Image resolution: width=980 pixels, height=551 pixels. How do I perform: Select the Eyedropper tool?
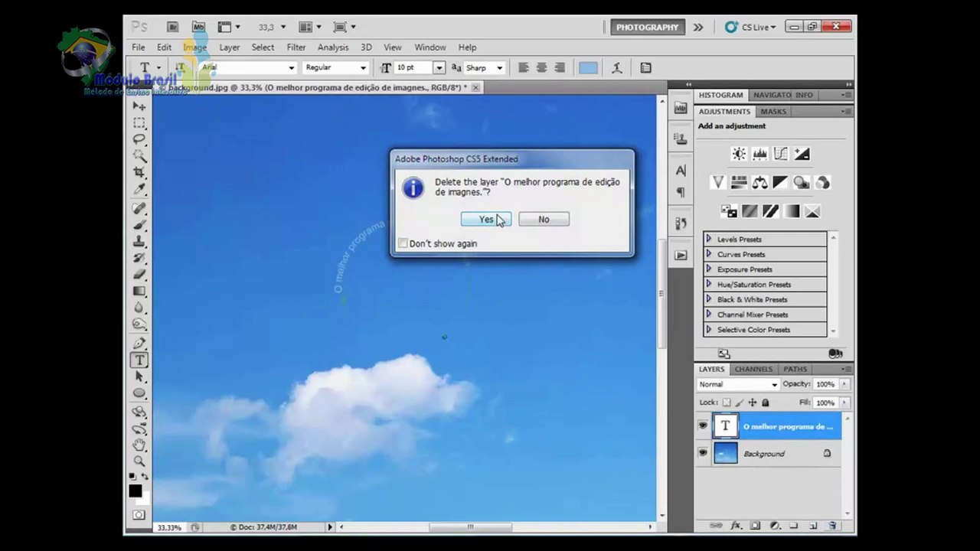point(139,189)
